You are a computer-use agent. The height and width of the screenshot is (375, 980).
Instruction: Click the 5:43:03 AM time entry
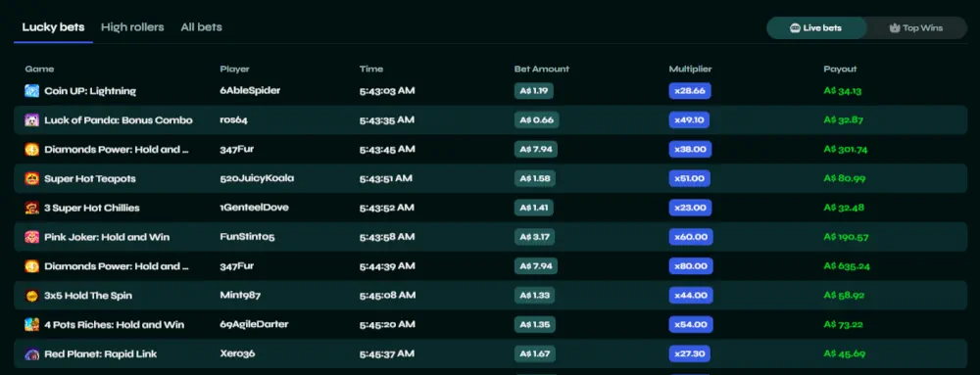tap(387, 91)
